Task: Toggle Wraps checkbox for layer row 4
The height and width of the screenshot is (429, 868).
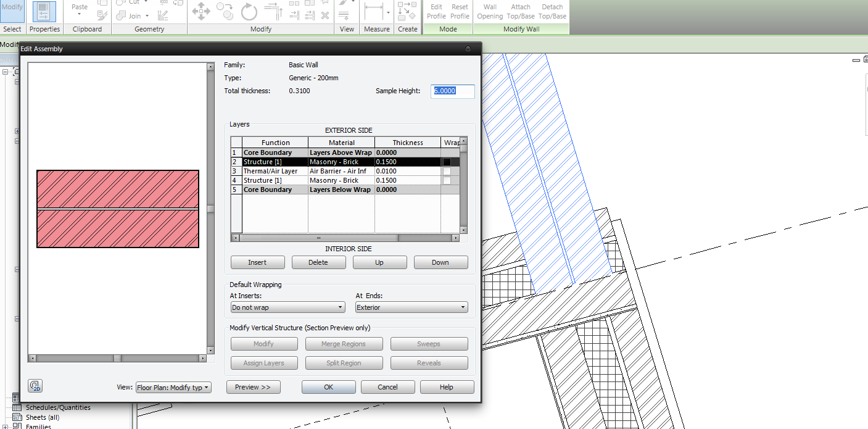Action: pyautogui.click(x=447, y=180)
